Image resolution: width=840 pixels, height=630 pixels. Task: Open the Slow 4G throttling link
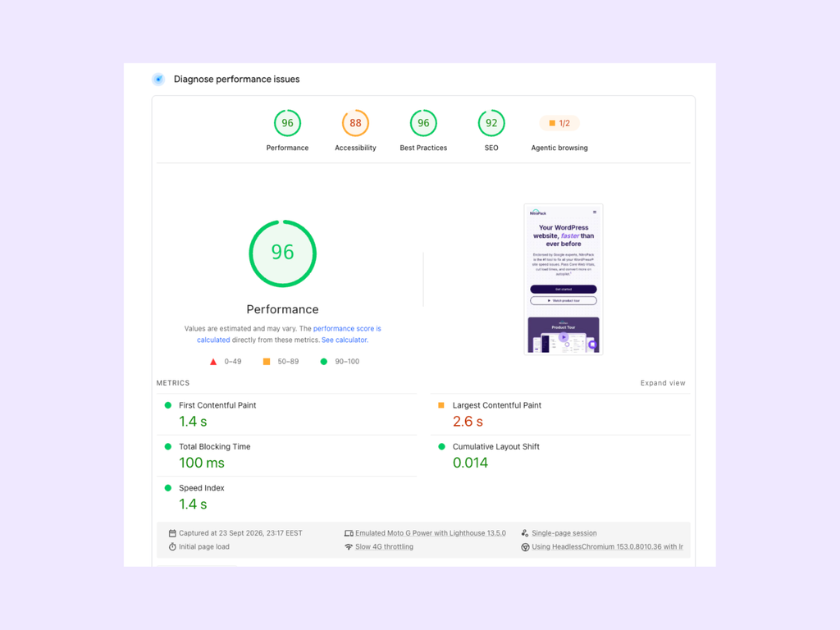[384, 547]
